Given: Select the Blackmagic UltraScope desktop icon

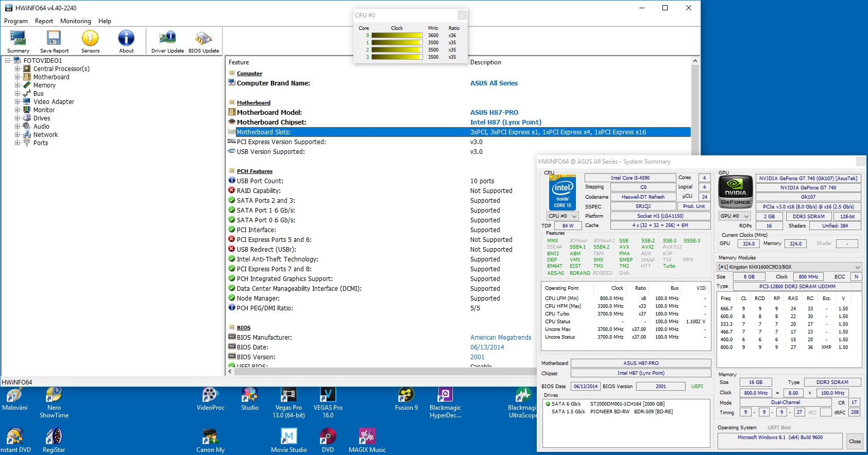Looking at the screenshot, I should pos(522,403).
